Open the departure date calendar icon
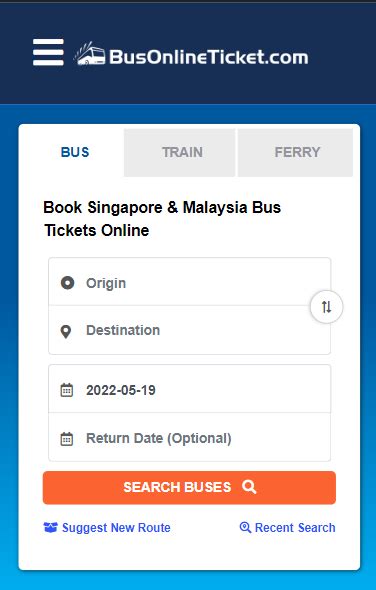Screen dimensions: 376x590 [67, 390]
